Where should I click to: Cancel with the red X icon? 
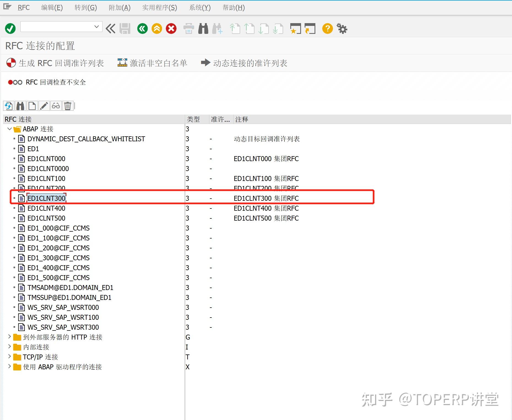click(171, 28)
